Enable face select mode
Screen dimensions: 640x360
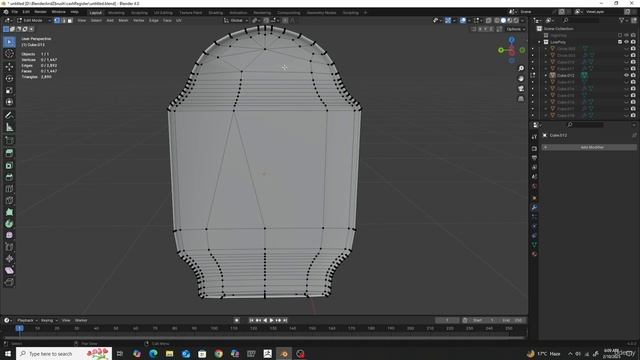[70, 20]
